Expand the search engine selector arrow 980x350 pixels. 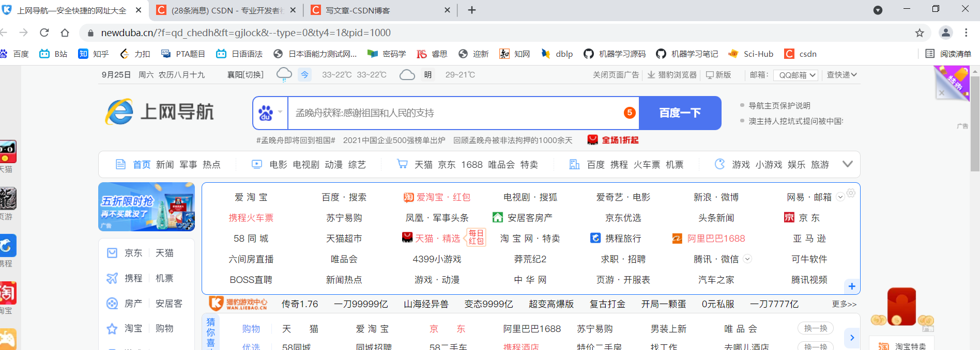[x=280, y=112]
